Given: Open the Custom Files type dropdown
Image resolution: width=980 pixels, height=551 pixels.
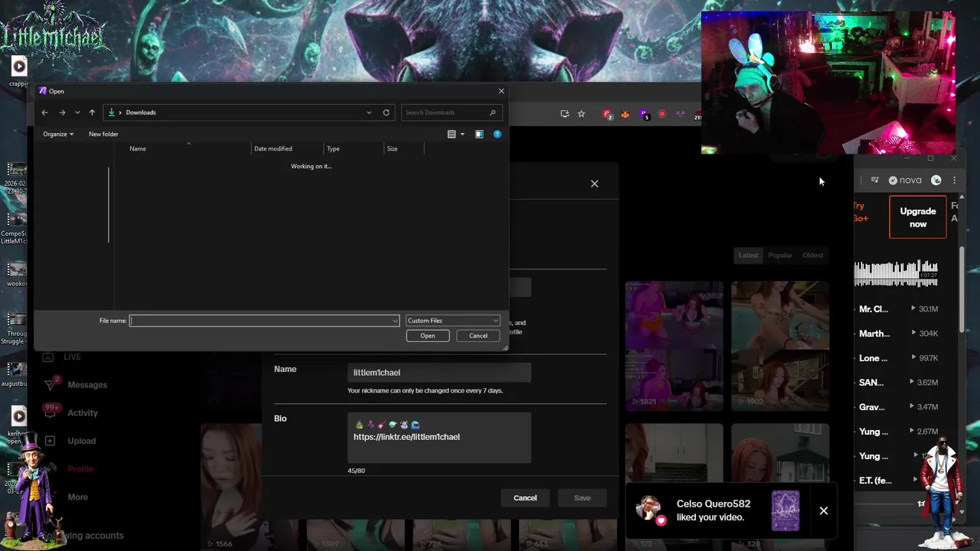Looking at the screenshot, I should point(452,321).
